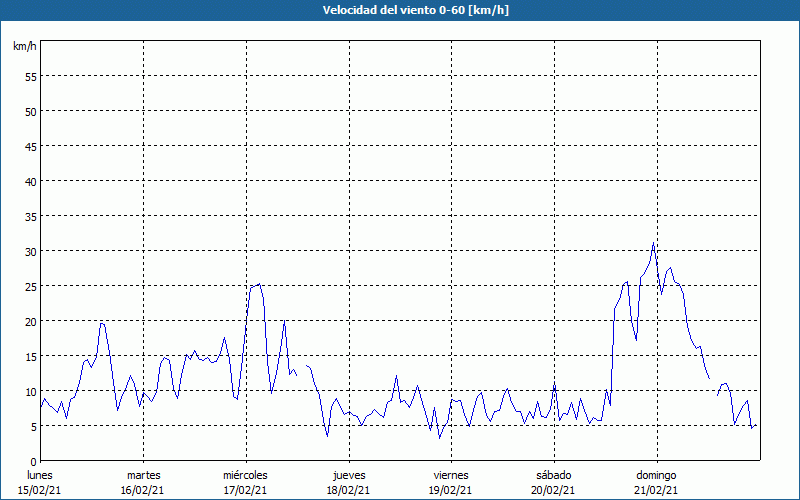800x500 pixels.
Task: Click the 0 value on the y-axis
Action: (34, 462)
